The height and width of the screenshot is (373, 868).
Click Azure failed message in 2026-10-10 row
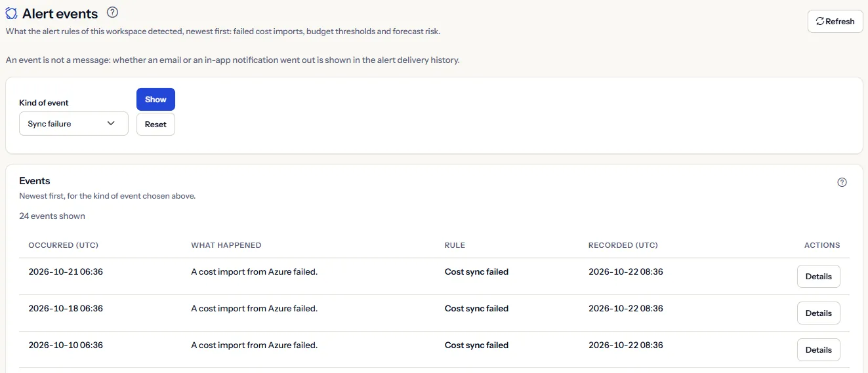click(x=254, y=345)
